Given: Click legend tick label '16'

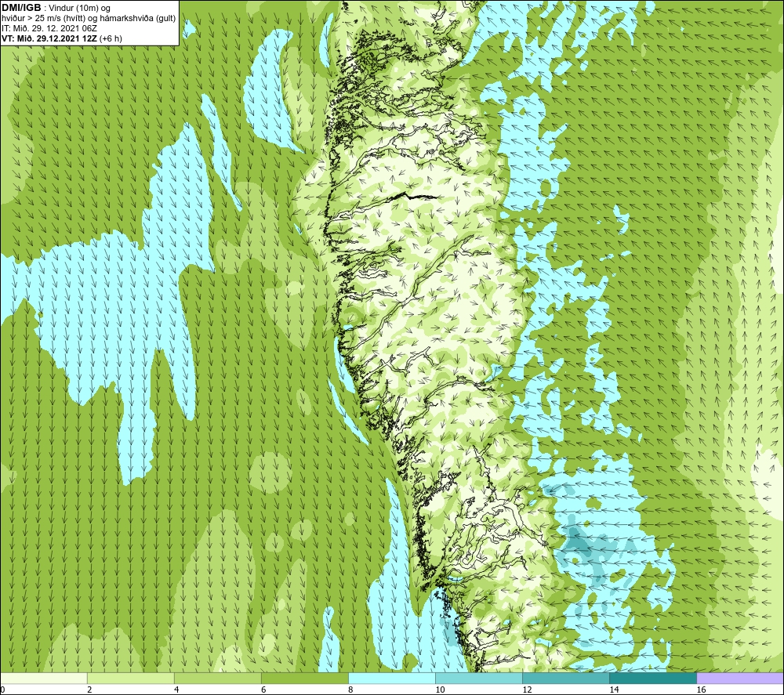Looking at the screenshot, I should coord(702,690).
